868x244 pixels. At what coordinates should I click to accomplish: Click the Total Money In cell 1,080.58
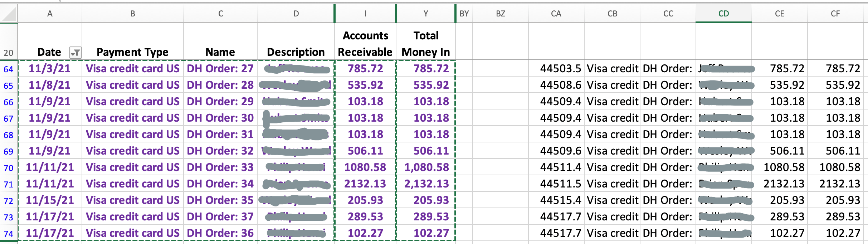coord(426,167)
